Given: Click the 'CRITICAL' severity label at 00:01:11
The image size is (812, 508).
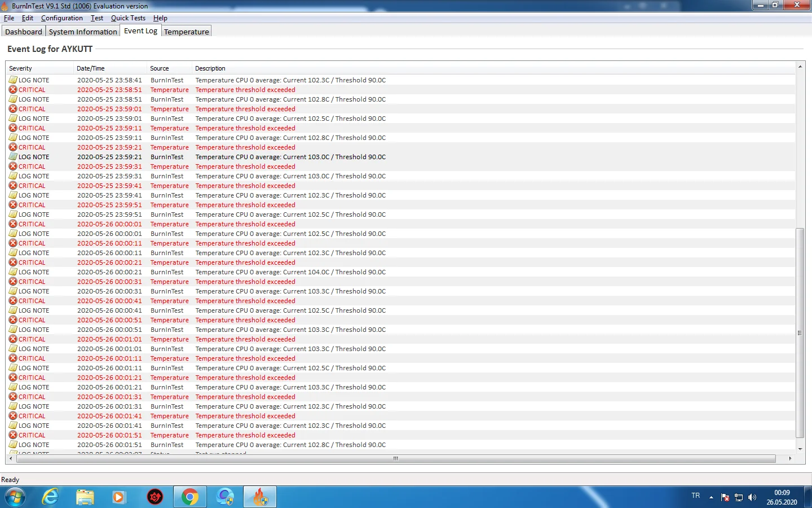Looking at the screenshot, I should point(32,358).
